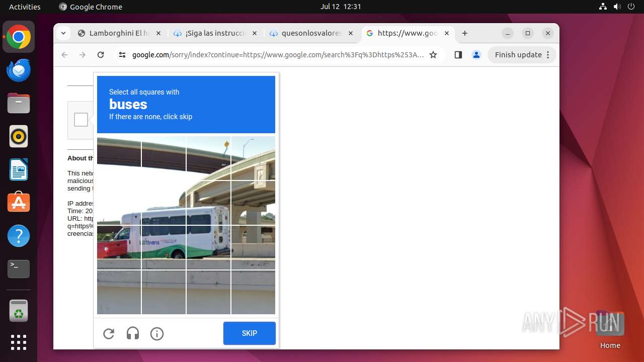Switch to quesonlosvalores tab
Screen dimensions: 644x362
tap(311, 33)
